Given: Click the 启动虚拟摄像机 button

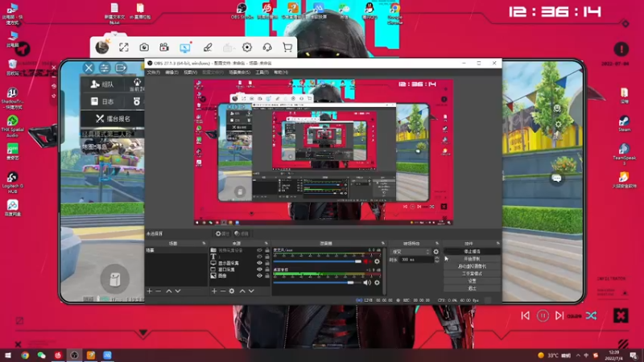Looking at the screenshot, I should point(472,266).
